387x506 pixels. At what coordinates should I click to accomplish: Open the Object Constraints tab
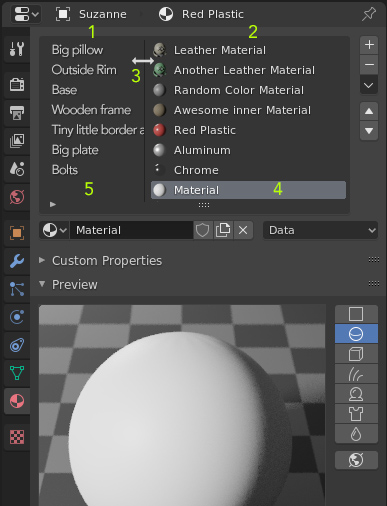point(17,345)
